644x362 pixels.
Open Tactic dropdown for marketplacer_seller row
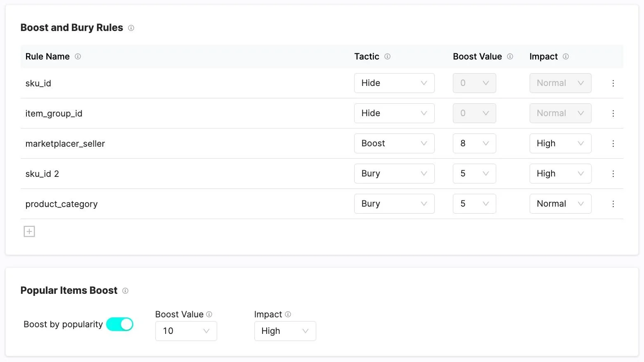(394, 143)
